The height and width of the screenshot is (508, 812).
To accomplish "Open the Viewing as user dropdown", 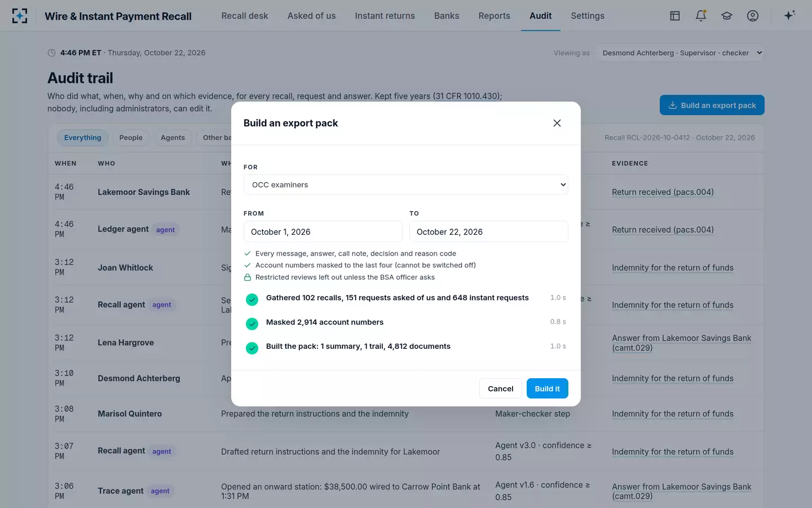I will tap(680, 53).
